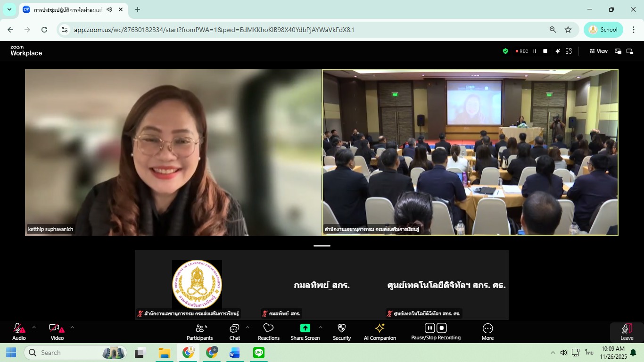Select the Zoom meeting browser tab
The image size is (644, 362).
click(x=66, y=9)
